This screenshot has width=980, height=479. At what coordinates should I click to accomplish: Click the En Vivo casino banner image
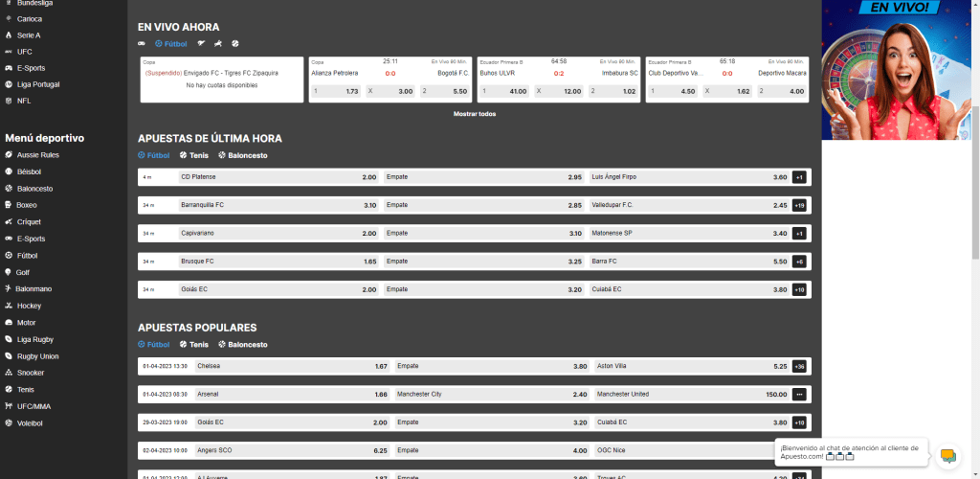(897, 69)
